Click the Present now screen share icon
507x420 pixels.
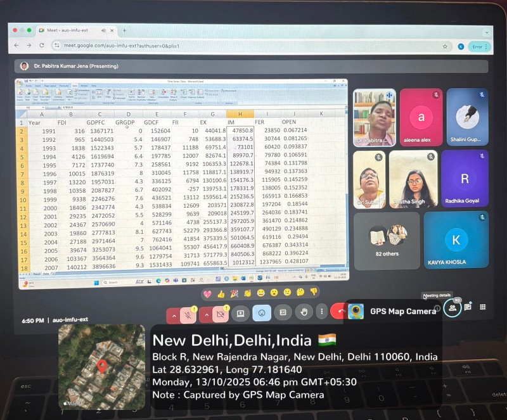tap(241, 313)
